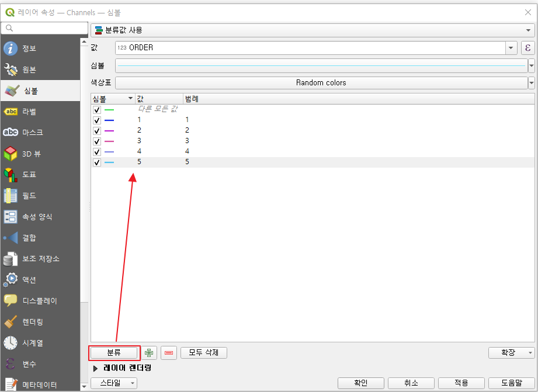
Task: Click the search magnifier icon
Action: click(9, 28)
